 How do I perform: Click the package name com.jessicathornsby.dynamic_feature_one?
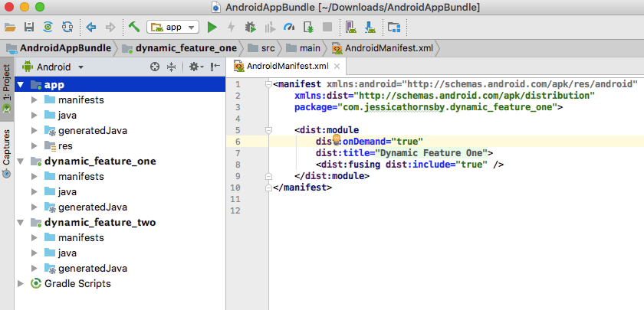(447, 107)
